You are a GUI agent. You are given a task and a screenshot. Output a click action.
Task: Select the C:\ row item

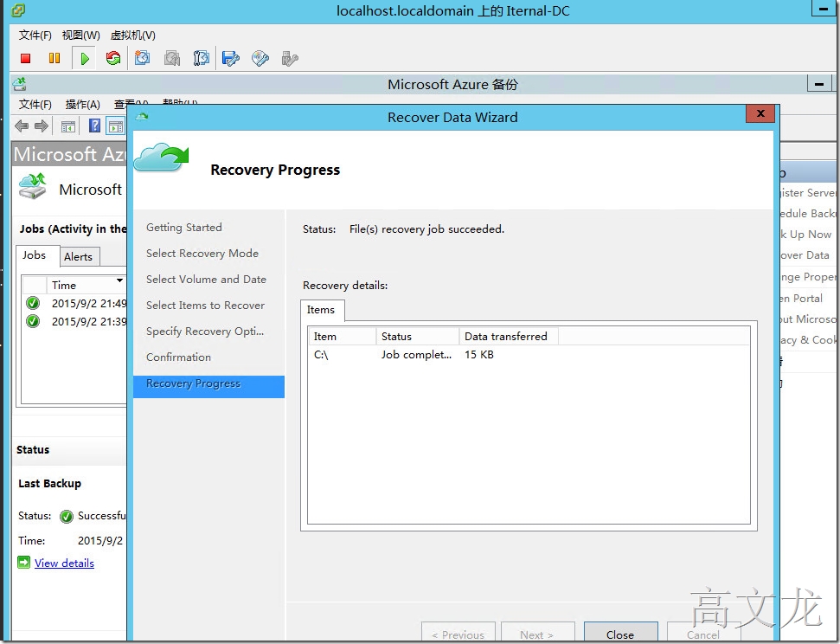pyautogui.click(x=321, y=354)
